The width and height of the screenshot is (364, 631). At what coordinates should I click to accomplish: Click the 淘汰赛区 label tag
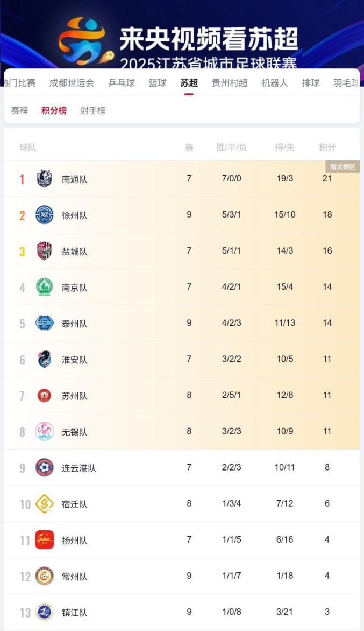342,167
